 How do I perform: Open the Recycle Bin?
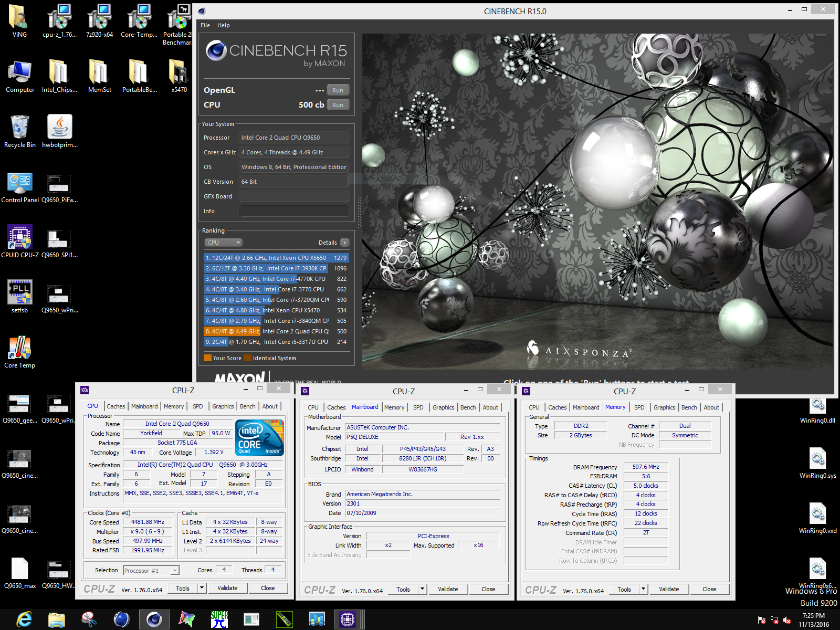tap(20, 131)
